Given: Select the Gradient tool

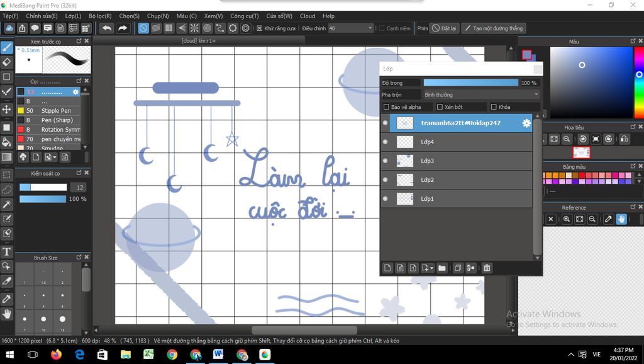Looking at the screenshot, I should pos(6,157).
